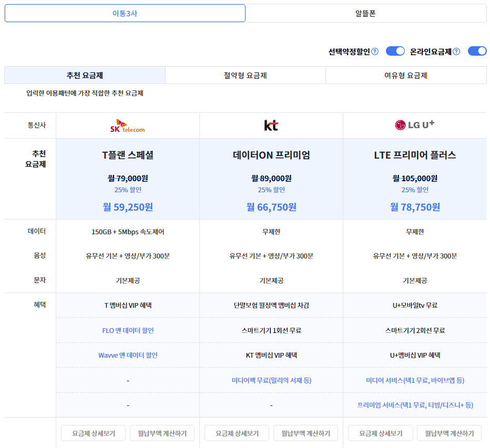Click the SK telecom logo
The image size is (490, 448).
pos(128,126)
